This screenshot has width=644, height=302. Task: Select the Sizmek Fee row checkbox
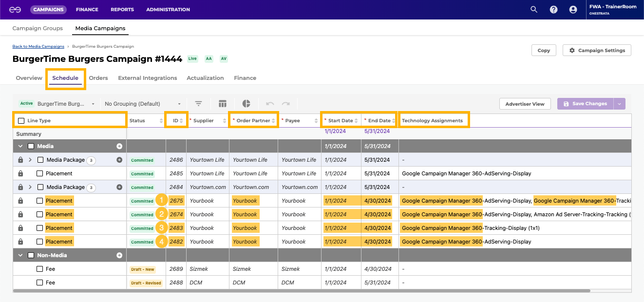coord(40,269)
